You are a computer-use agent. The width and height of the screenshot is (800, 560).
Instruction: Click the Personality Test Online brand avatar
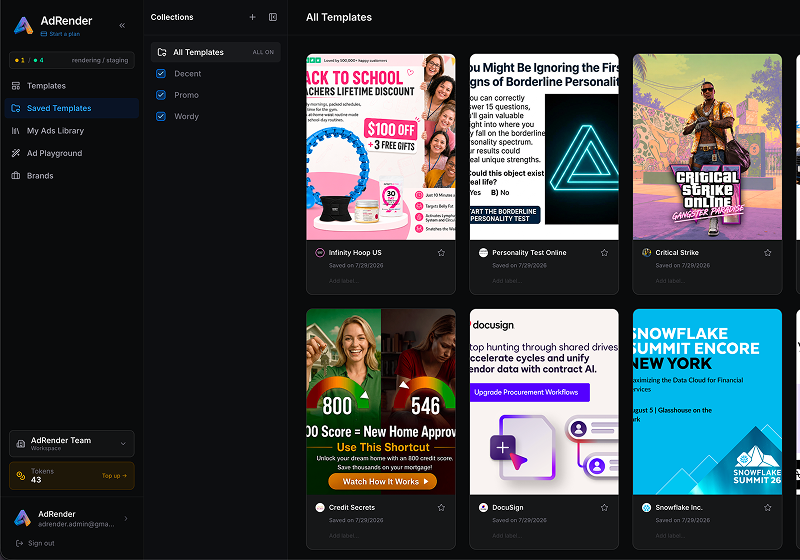tap(483, 252)
